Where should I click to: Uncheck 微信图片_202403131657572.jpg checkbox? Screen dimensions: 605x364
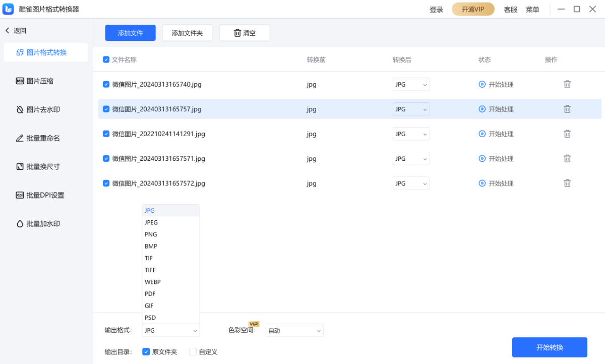pos(106,183)
